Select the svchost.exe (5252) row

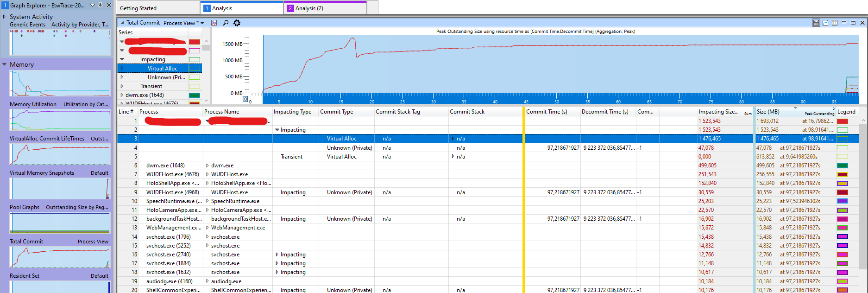pyautogui.click(x=488, y=246)
